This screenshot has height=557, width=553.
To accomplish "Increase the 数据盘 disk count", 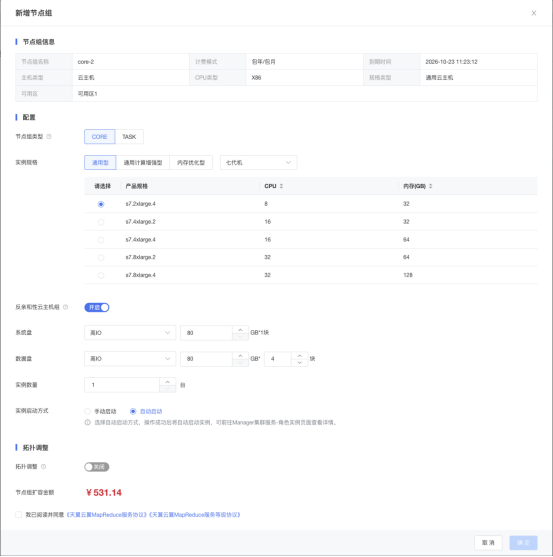I will tap(299, 356).
